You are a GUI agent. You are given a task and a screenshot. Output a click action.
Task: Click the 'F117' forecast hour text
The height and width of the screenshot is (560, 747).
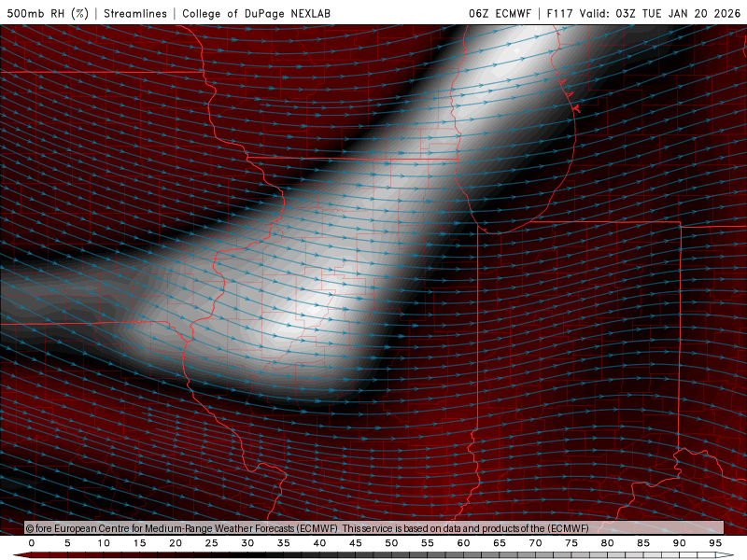(x=559, y=13)
